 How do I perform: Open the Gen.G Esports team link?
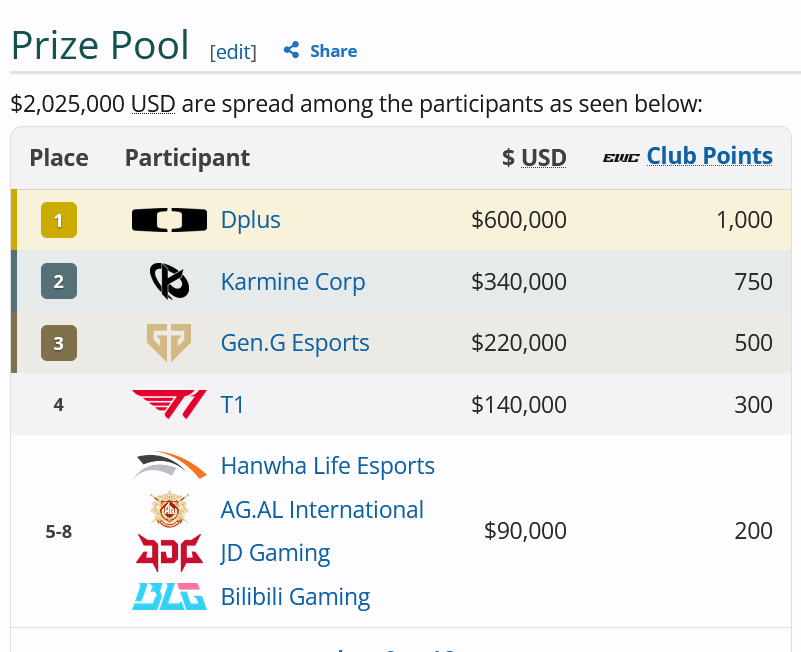pyautogui.click(x=295, y=343)
